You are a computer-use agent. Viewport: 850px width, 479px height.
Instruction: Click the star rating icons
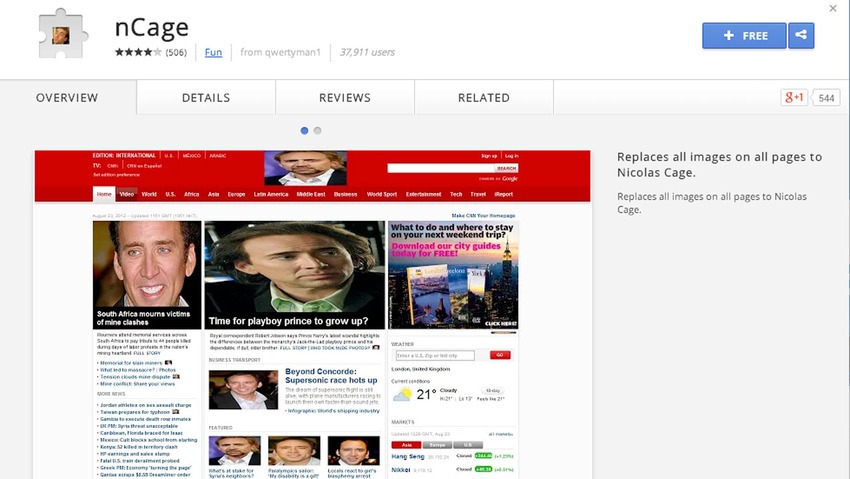138,52
